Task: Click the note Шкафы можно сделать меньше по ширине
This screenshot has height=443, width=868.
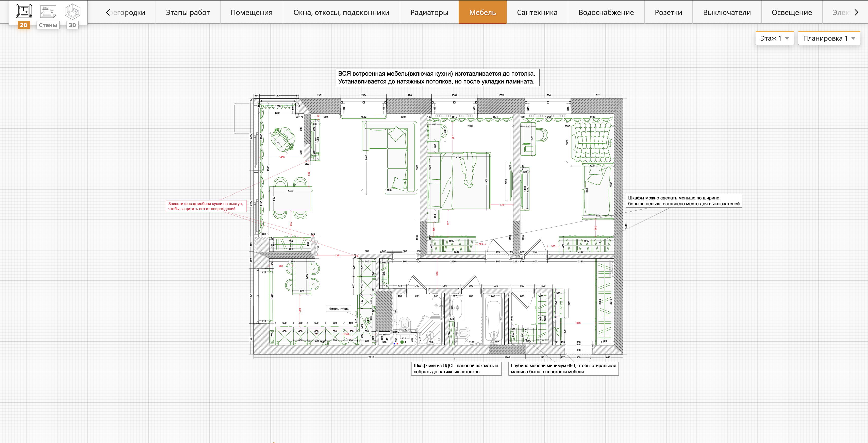Action: 684,201
